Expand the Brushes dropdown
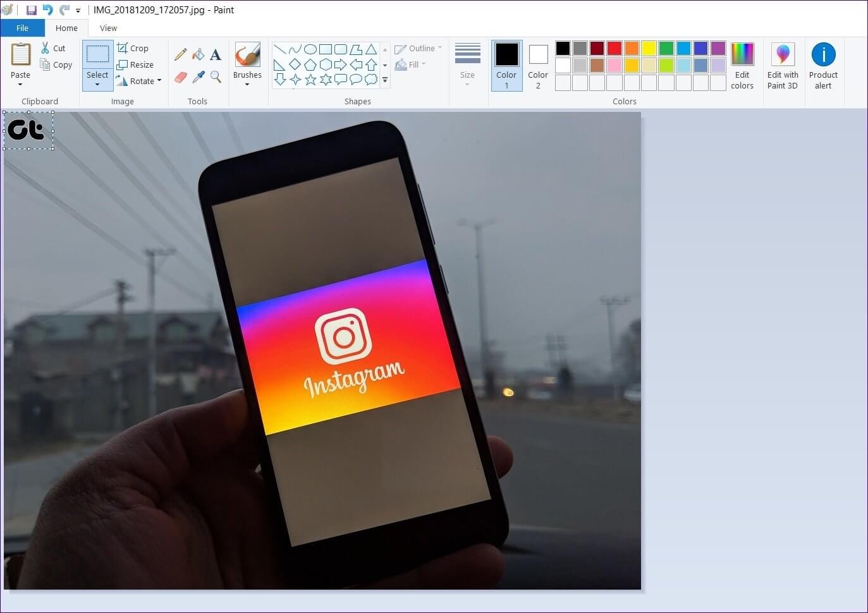Image resolution: width=868 pixels, height=613 pixels. [x=247, y=83]
